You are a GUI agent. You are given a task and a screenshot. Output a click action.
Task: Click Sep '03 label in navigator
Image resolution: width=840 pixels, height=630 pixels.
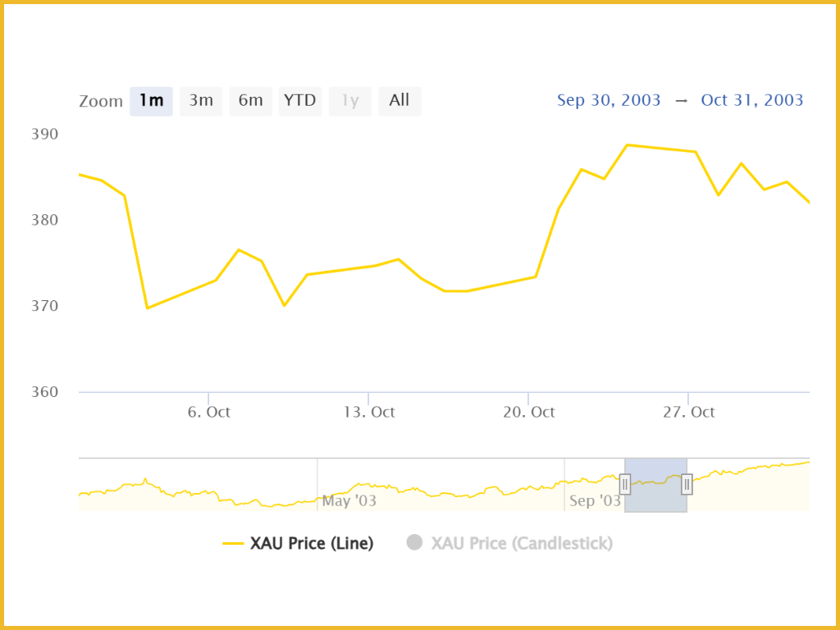tap(595, 501)
